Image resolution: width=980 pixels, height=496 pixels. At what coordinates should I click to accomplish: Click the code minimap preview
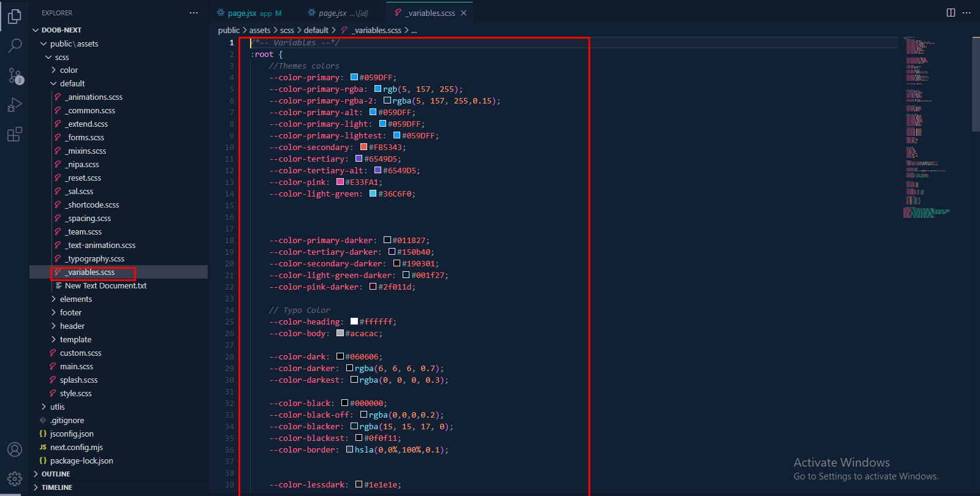coord(927,127)
